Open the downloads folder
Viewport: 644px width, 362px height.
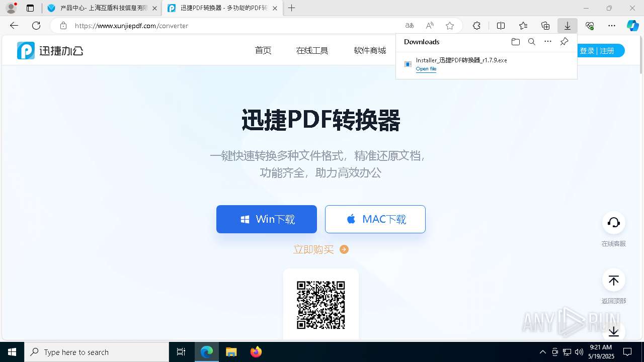(x=516, y=42)
